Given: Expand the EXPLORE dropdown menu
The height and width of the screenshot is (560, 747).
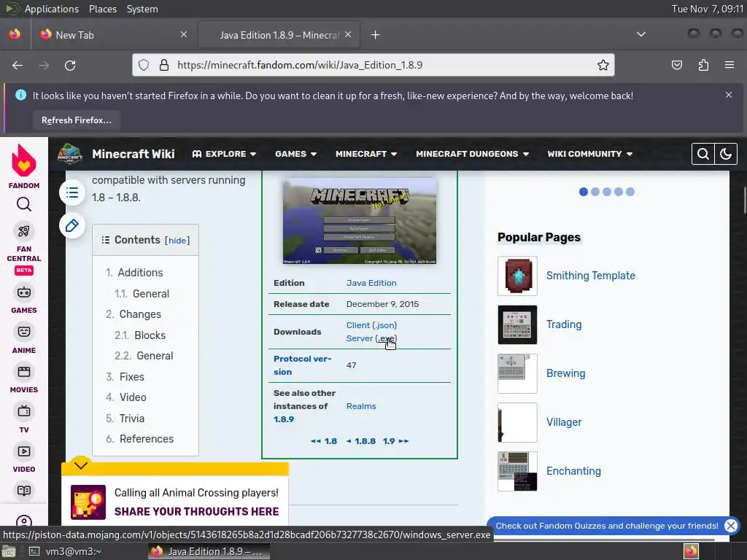Looking at the screenshot, I should [x=224, y=154].
